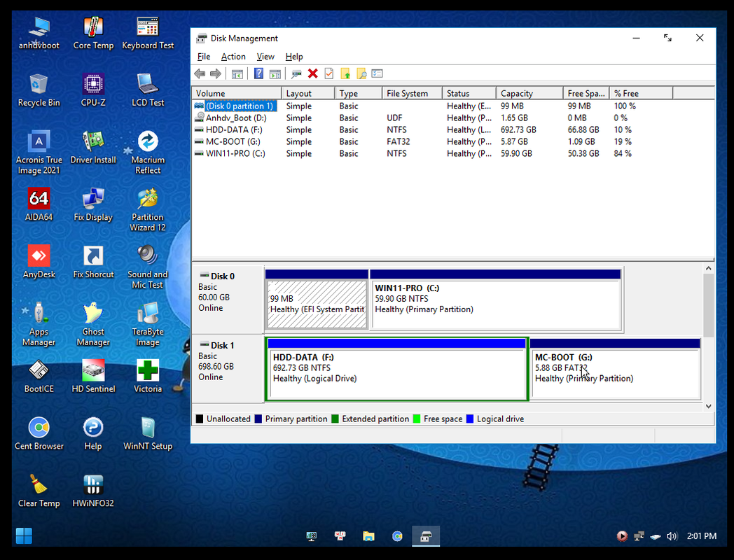Sort by the Capacity column header
Screen dimensions: 734x560
click(529, 94)
